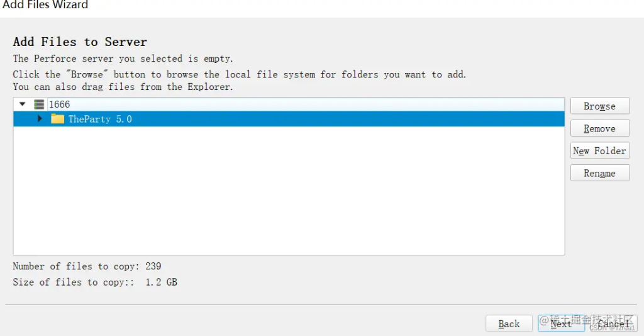644x336 pixels.
Task: Click the TheParty 5.0 folder icon
Action: [58, 119]
